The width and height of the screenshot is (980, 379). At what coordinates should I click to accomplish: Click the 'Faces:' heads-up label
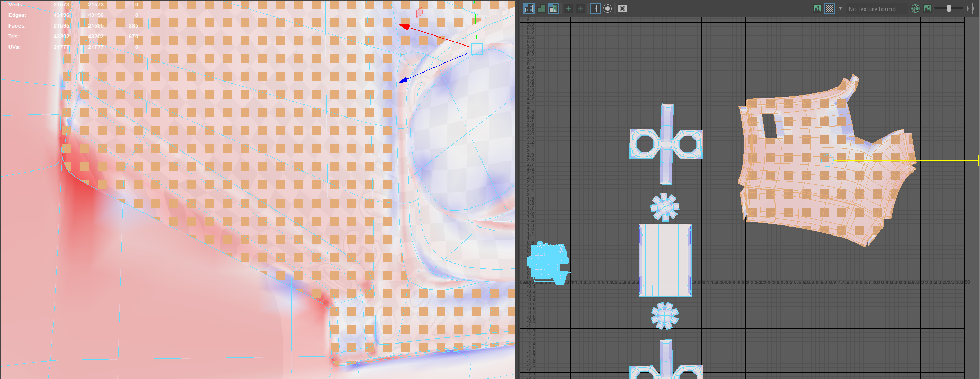pyautogui.click(x=16, y=26)
